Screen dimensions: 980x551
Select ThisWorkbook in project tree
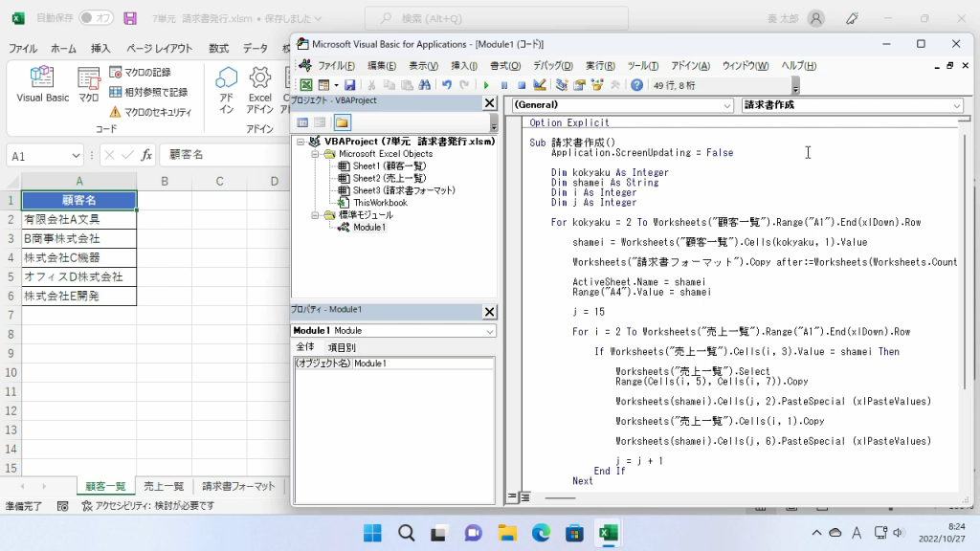click(379, 203)
